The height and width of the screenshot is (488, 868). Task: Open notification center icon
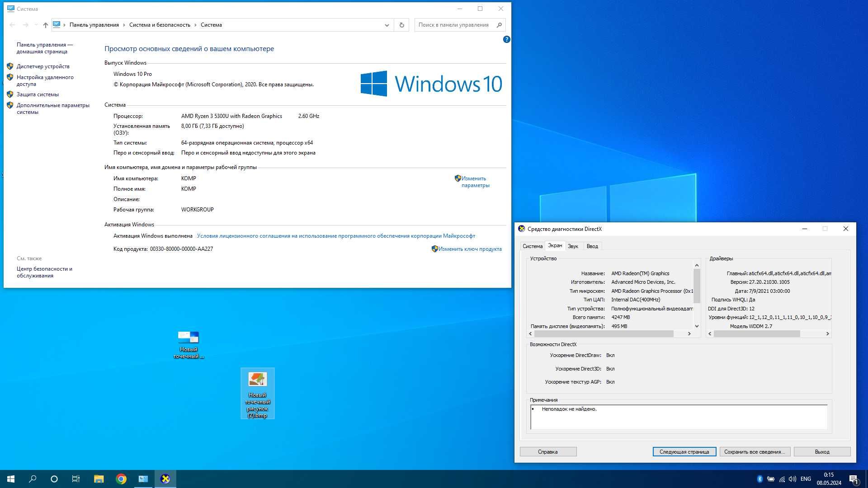click(854, 479)
